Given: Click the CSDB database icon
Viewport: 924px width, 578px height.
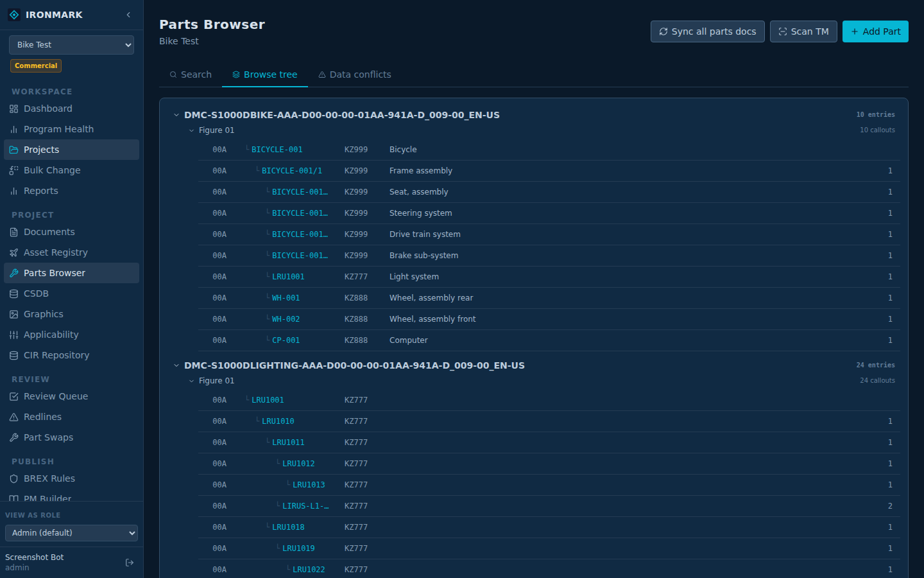Looking at the screenshot, I should pos(13,294).
